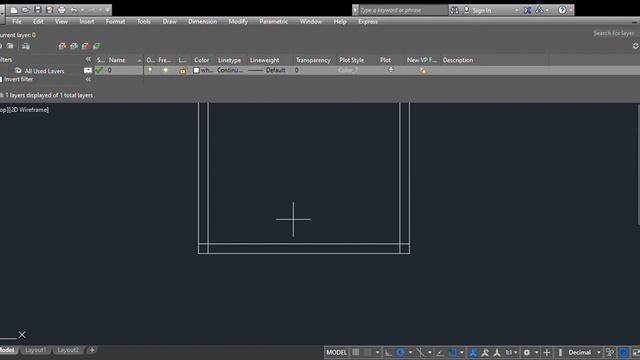
Task: Click the binoculars search icon
Action: tap(454, 10)
